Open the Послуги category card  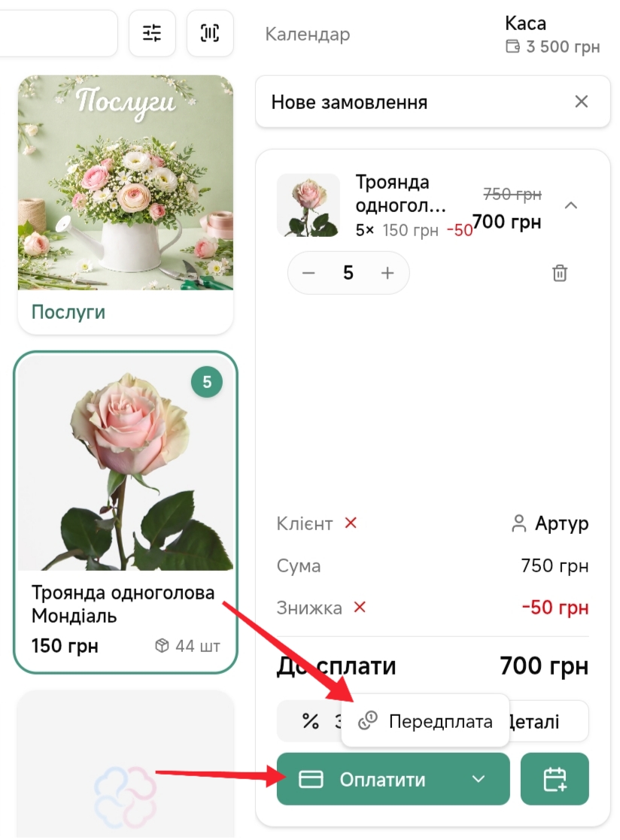(x=126, y=205)
